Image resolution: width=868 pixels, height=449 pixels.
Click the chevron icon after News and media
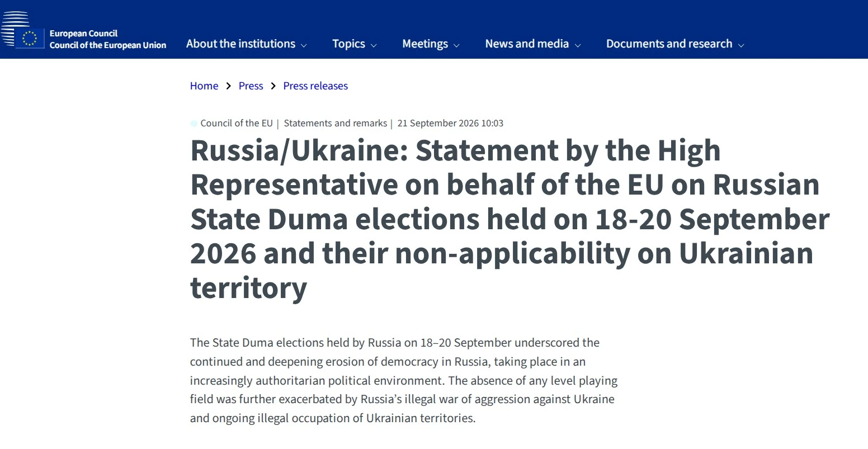[x=578, y=45]
